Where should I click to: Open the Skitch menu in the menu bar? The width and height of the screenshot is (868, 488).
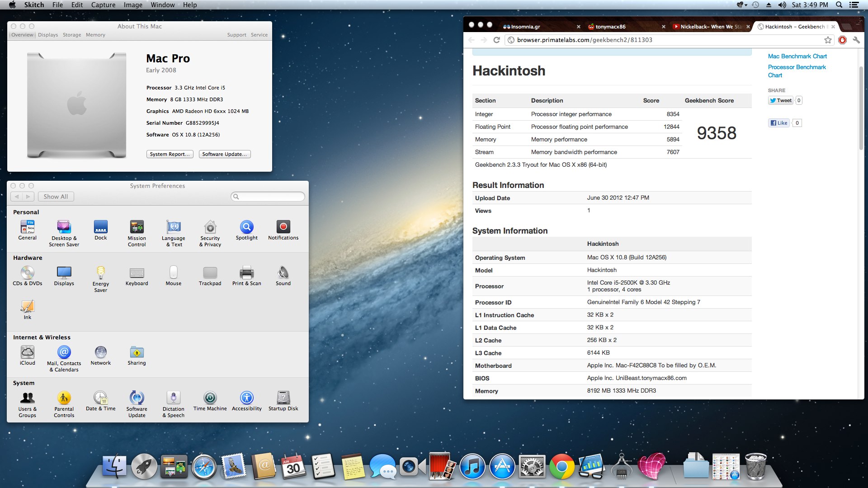pyautogui.click(x=34, y=5)
